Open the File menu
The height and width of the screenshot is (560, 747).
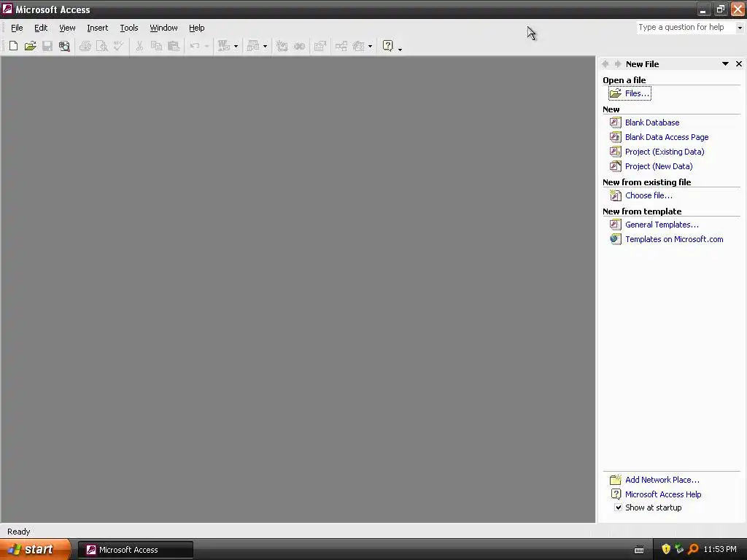(x=17, y=28)
